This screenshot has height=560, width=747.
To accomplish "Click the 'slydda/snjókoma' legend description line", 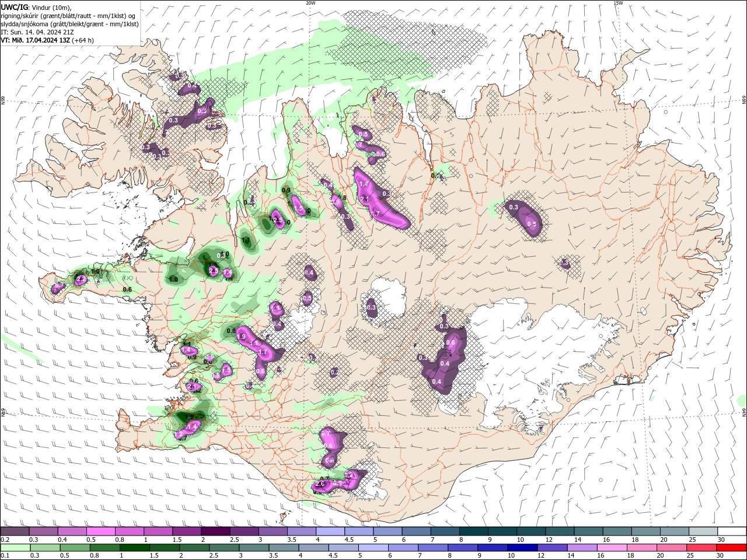I will (69, 24).
